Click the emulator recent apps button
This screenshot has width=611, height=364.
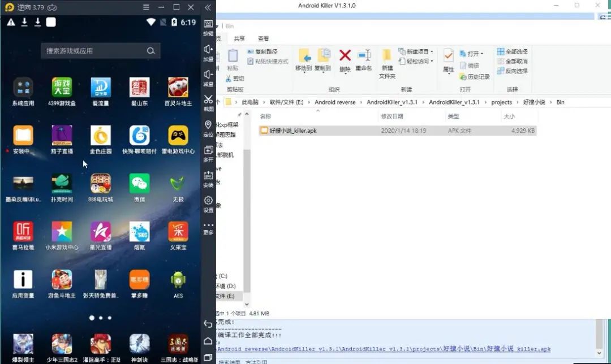(x=208, y=357)
